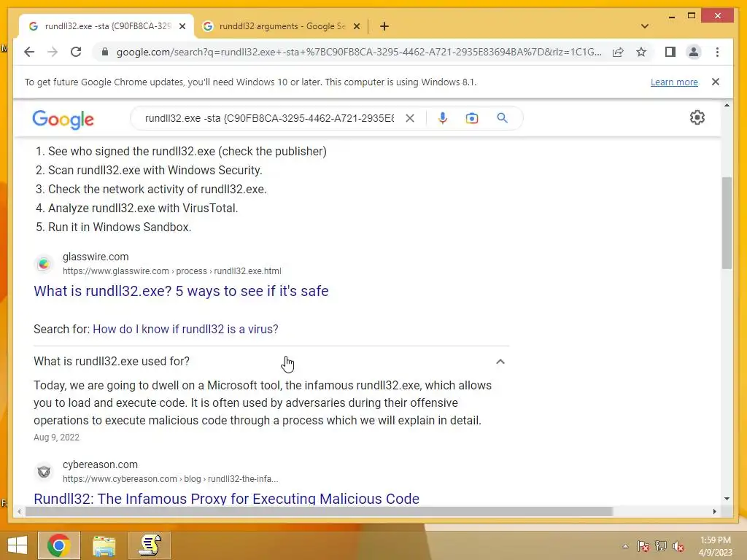
Task: Search by image with camera icon
Action: click(x=472, y=118)
